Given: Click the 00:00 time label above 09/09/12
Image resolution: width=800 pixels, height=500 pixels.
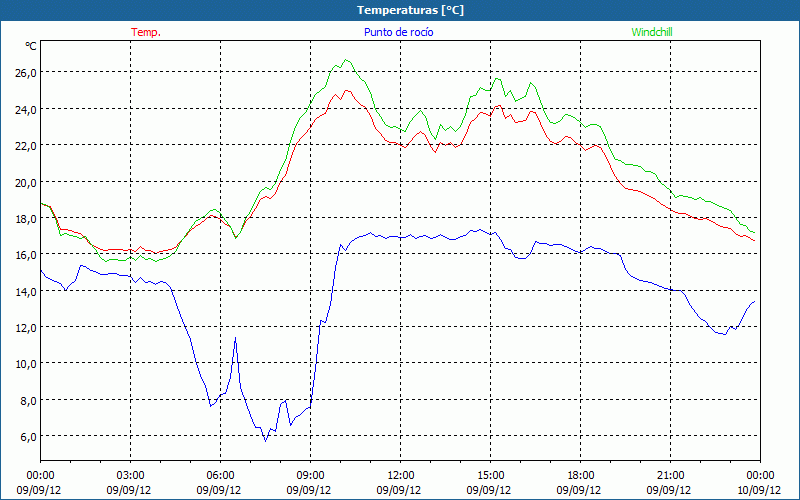Looking at the screenshot, I should (x=40, y=476).
